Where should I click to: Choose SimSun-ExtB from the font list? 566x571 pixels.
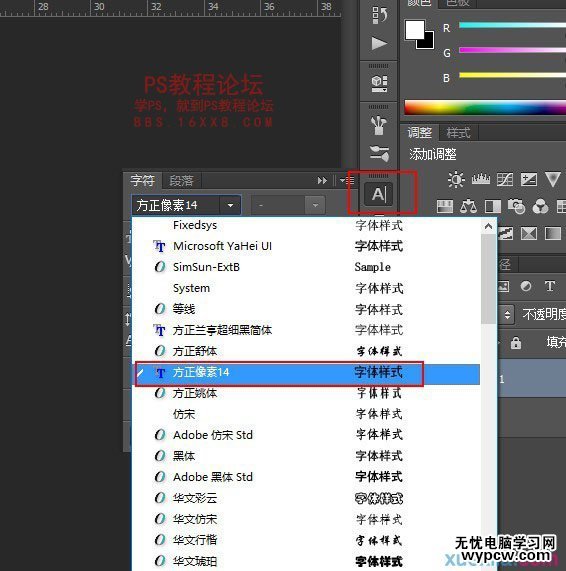[x=306, y=267]
